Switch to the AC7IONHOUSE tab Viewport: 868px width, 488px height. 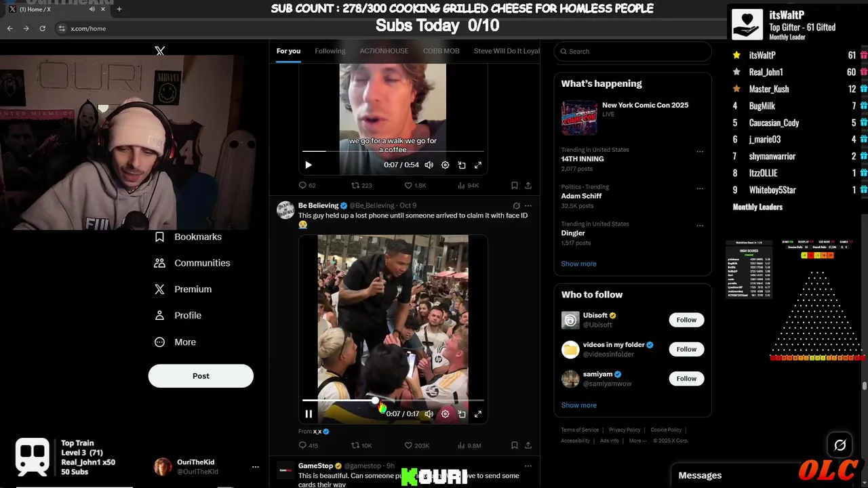tap(384, 51)
